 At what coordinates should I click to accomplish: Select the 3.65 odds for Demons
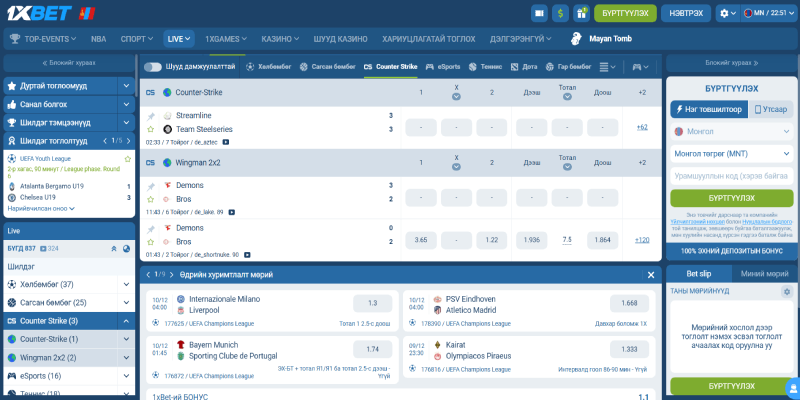pos(421,240)
